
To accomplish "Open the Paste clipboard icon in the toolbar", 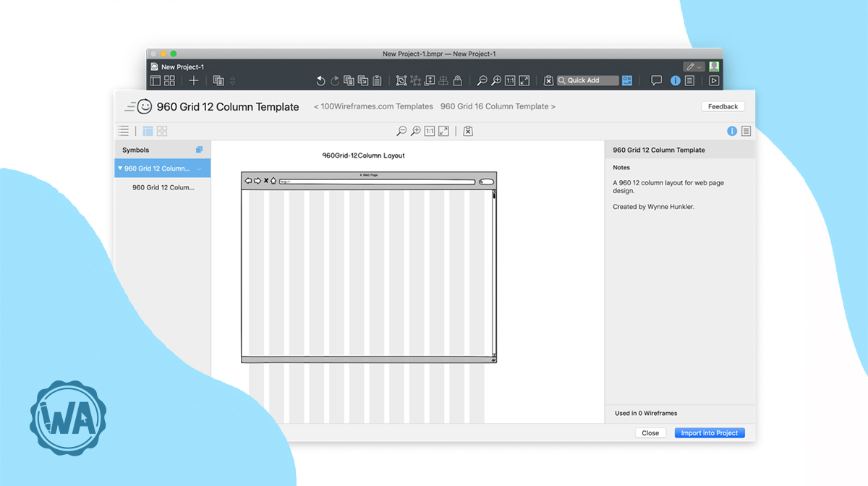I will click(x=378, y=80).
